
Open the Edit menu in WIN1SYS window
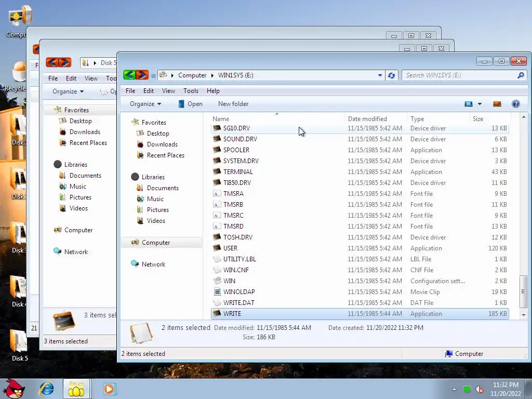click(x=148, y=91)
